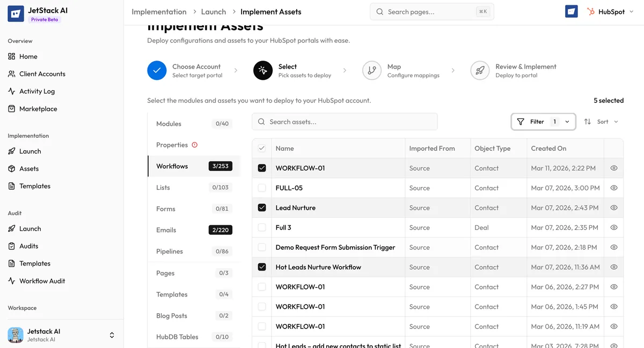This screenshot has height=348, width=644.
Task: Click inside the Search assets field
Action: pos(344,121)
